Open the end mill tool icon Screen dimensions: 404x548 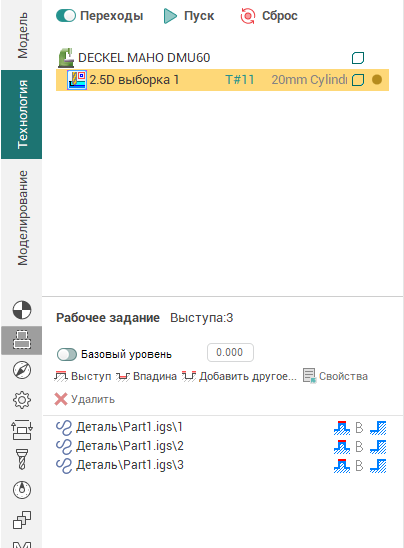22,459
